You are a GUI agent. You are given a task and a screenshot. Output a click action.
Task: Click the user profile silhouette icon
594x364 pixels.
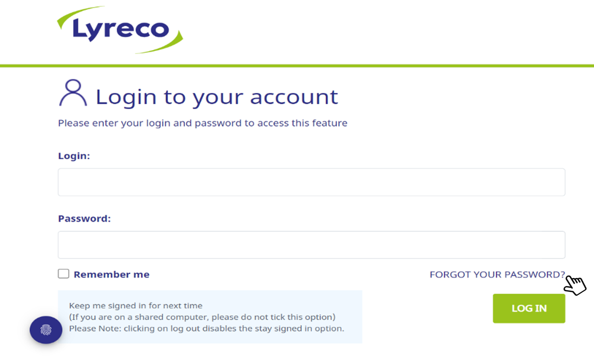pyautogui.click(x=73, y=93)
